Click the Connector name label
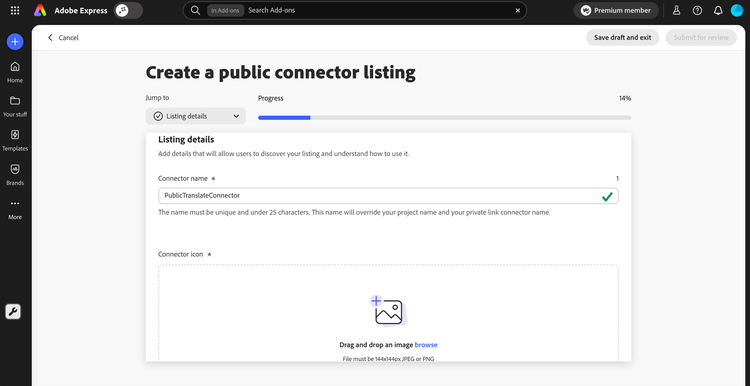The height and width of the screenshot is (386, 750). 183,178
